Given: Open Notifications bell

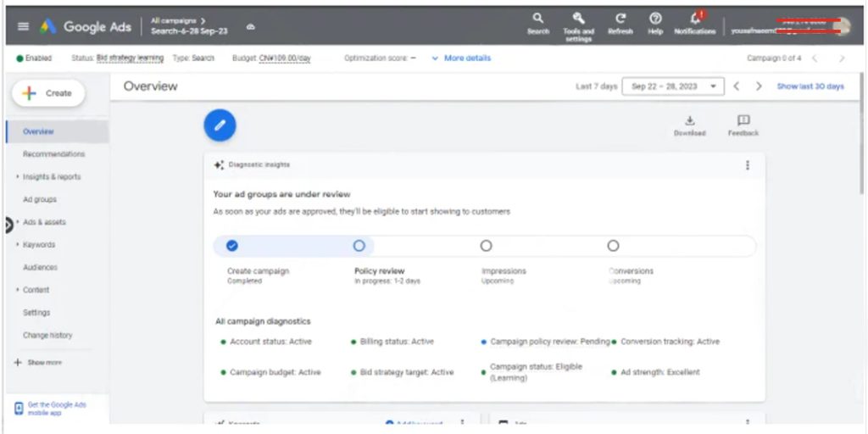Looking at the screenshot, I should (x=695, y=19).
